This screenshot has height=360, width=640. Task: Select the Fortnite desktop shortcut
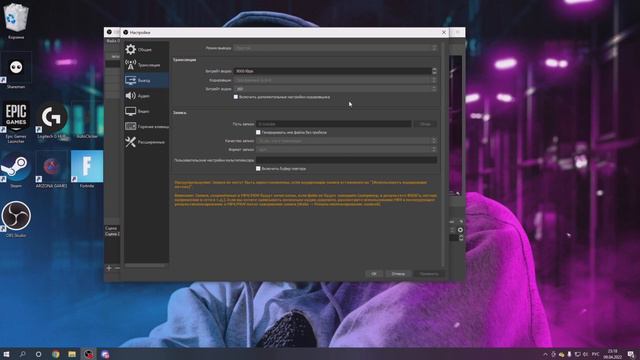[x=87, y=170]
